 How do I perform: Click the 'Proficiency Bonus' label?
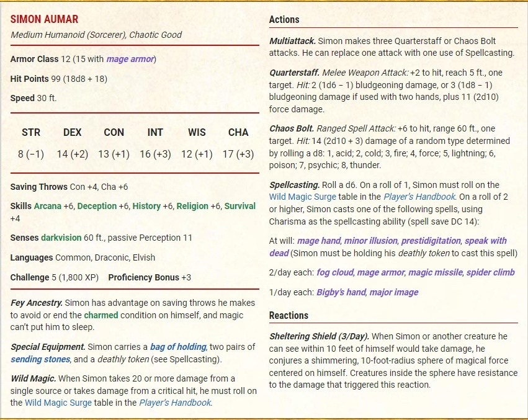[x=144, y=277]
